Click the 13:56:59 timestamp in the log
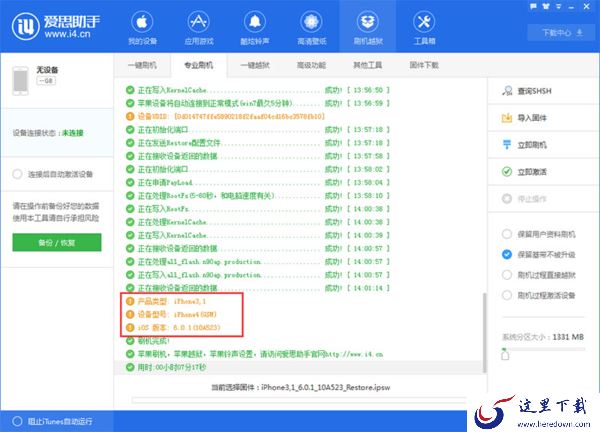The height and width of the screenshot is (432, 600). 368,103
